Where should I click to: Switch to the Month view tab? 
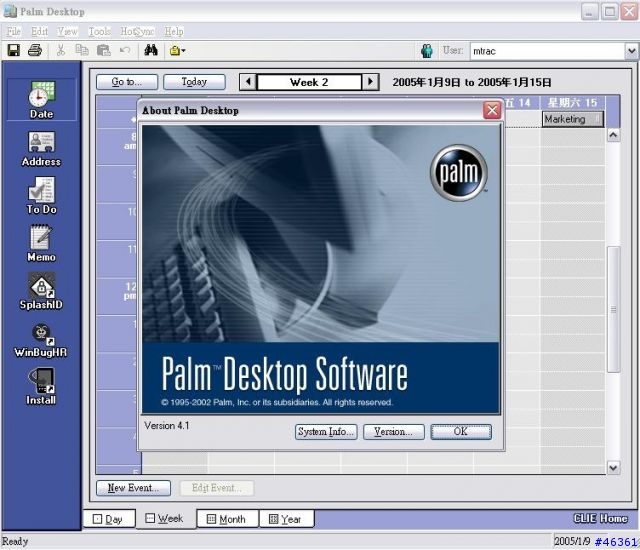coord(227,519)
